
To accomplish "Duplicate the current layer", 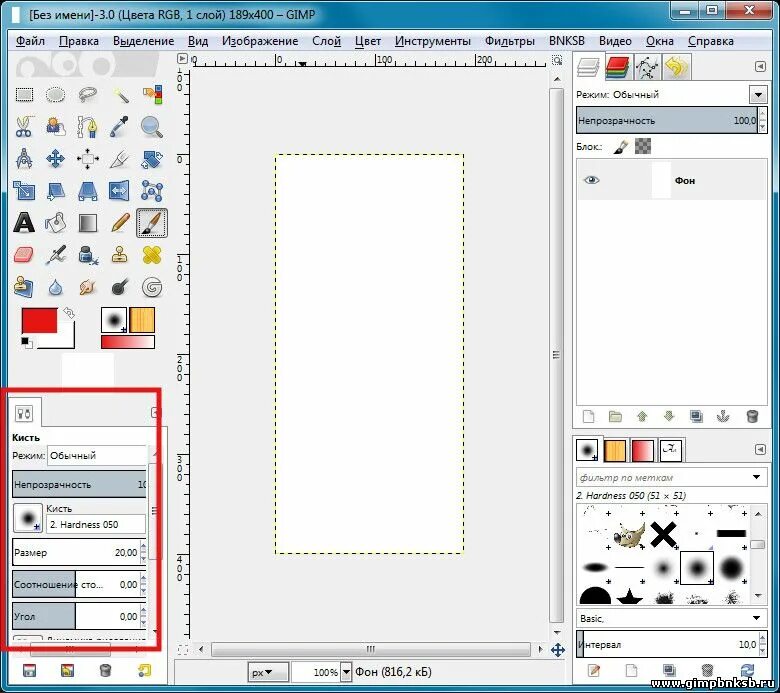I will [696, 416].
